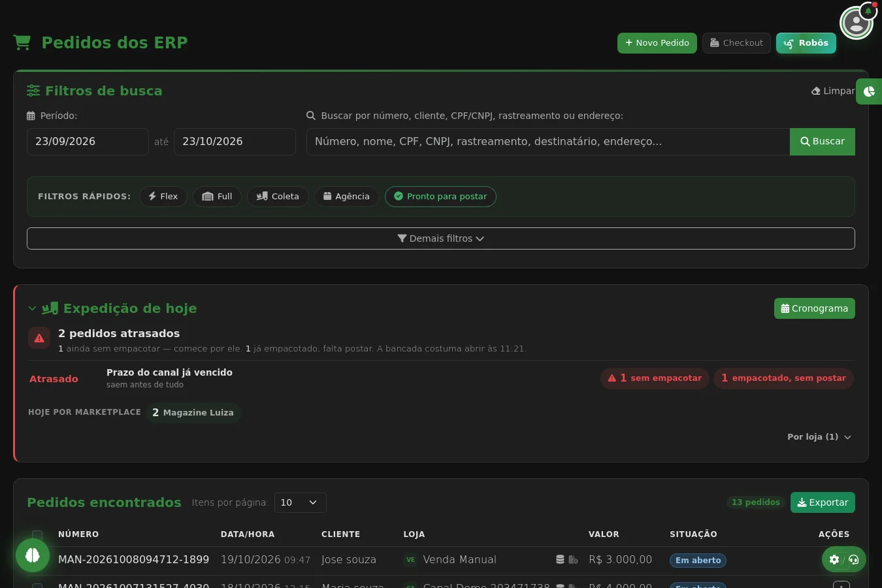
Task: Collapse the Expedição de hoje section
Action: (x=32, y=308)
